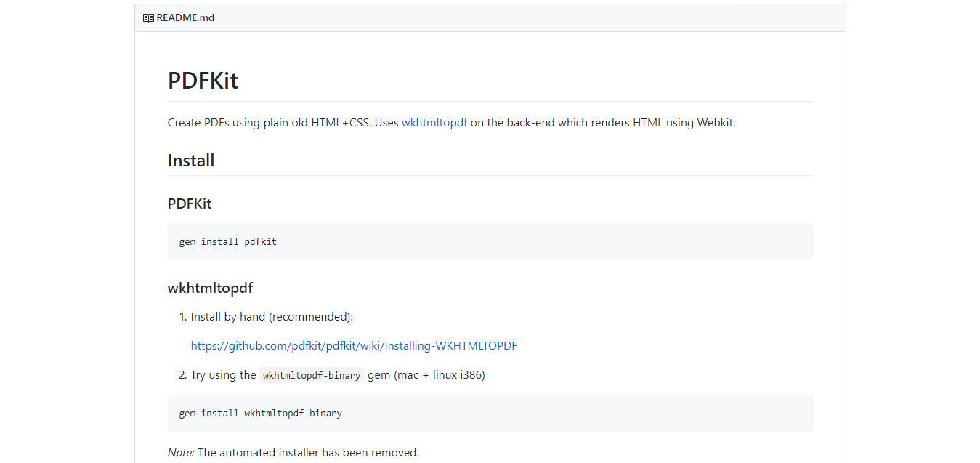Viewport: 980px width, 463px height.
Task: Click the PDFKit main title heading
Action: pyautogui.click(x=203, y=80)
